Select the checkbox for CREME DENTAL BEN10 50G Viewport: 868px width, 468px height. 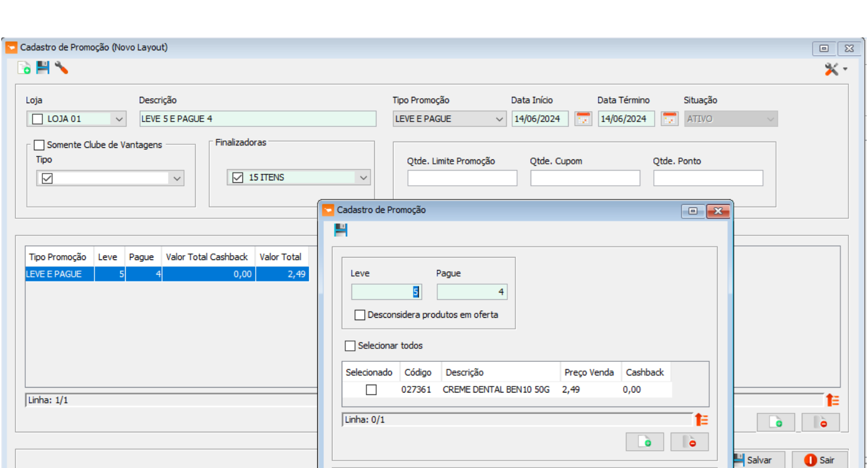tap(371, 389)
